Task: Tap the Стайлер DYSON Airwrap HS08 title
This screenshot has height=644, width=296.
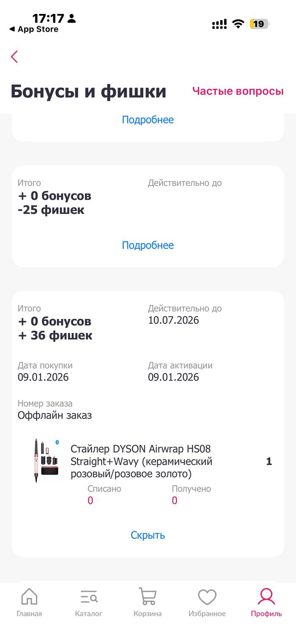Action: (x=142, y=461)
